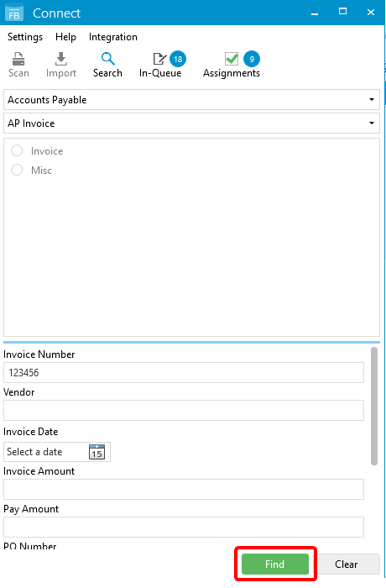Open the Integration menu
The image size is (386, 588).
112,37
